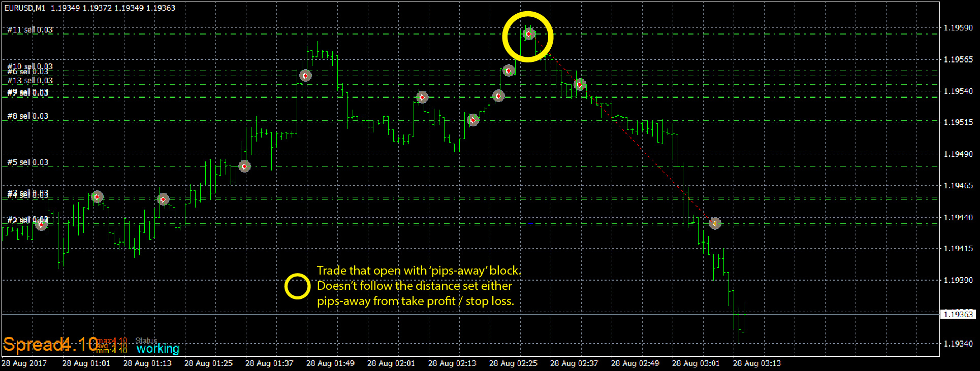980x371 pixels.
Task: Click the '28 Aug 01:25' time label
Action: [x=208, y=363]
